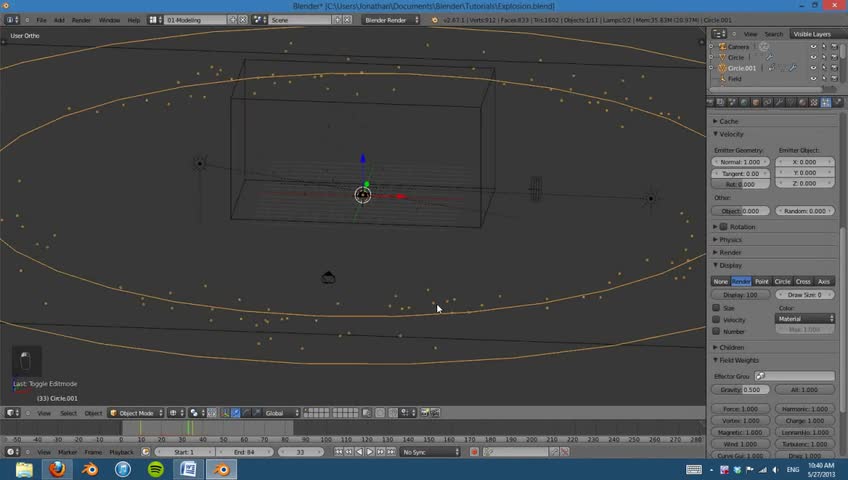The height and width of the screenshot is (480, 848).
Task: Select the Point display type button
Action: coord(762,281)
